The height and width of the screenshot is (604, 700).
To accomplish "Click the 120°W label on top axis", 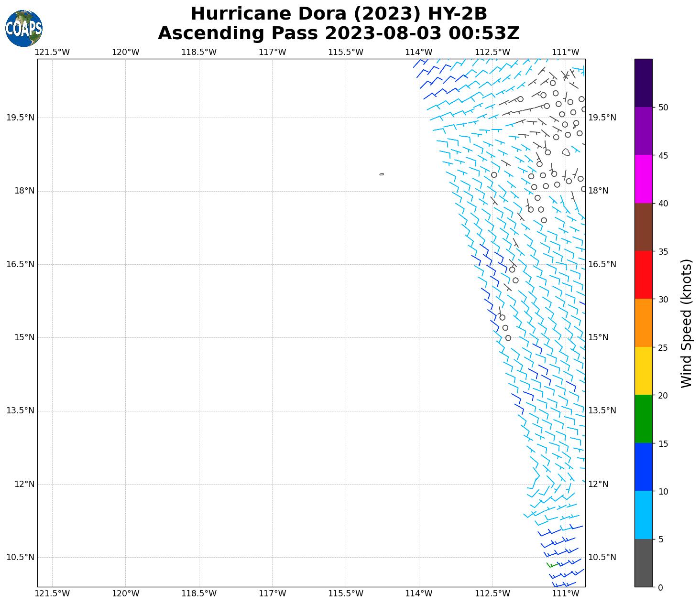I will pyautogui.click(x=126, y=52).
